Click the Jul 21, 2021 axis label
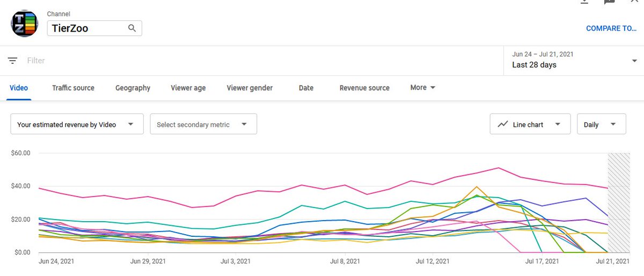 [x=612, y=262]
